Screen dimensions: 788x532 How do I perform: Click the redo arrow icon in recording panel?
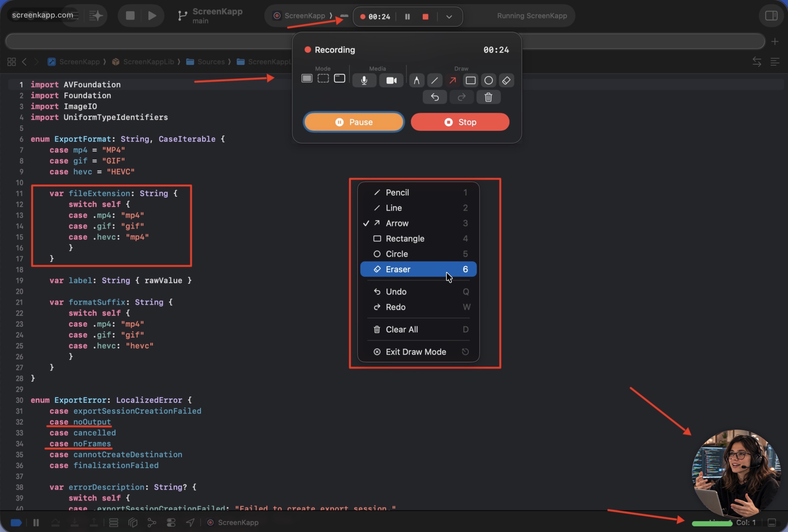(461, 97)
